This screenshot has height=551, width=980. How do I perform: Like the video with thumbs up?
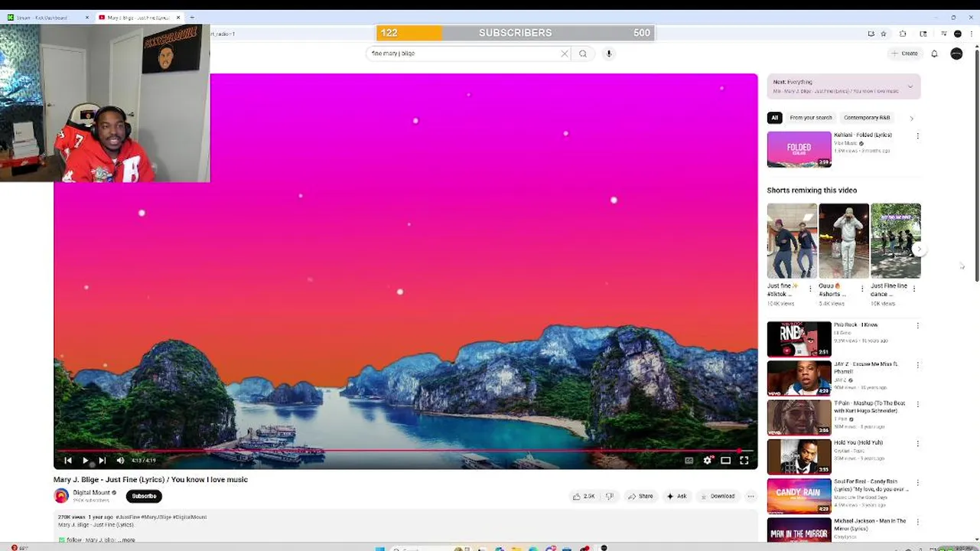coord(584,496)
